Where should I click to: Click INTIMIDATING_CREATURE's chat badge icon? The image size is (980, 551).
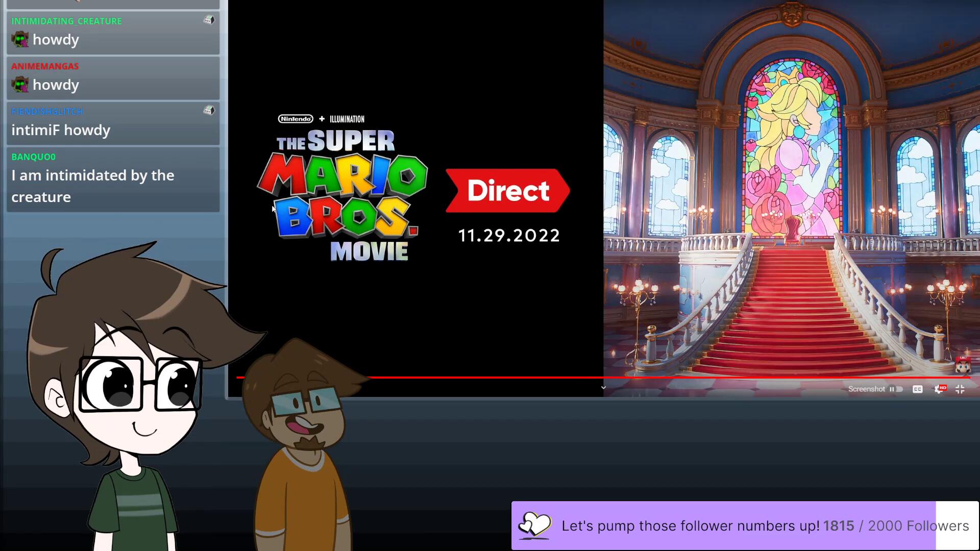tap(209, 20)
